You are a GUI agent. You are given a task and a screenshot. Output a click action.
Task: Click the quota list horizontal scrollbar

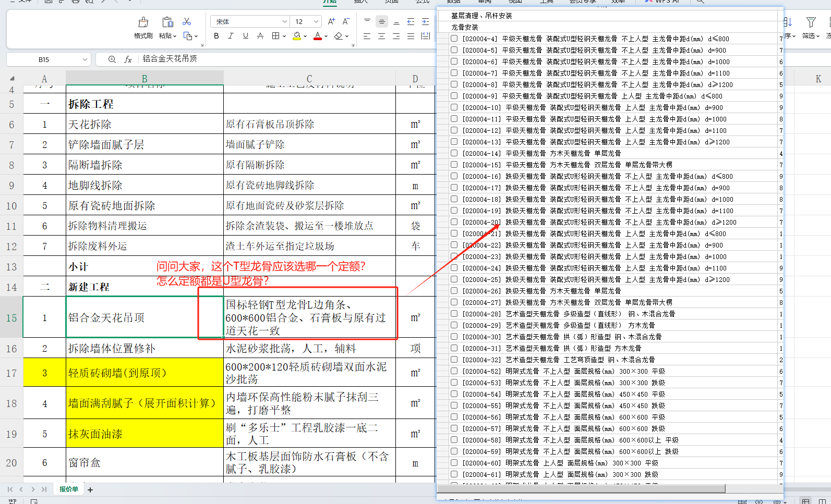pos(581,488)
